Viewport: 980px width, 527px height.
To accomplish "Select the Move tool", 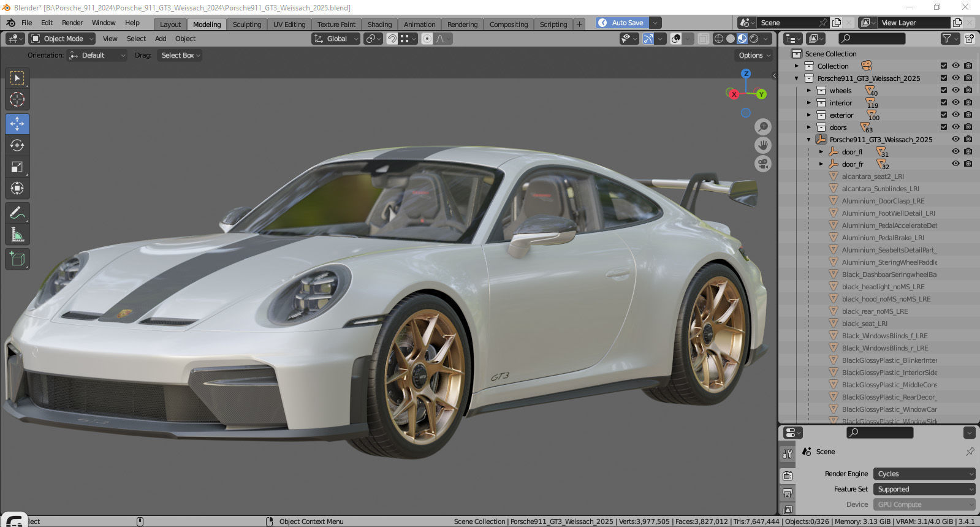I will pyautogui.click(x=17, y=124).
